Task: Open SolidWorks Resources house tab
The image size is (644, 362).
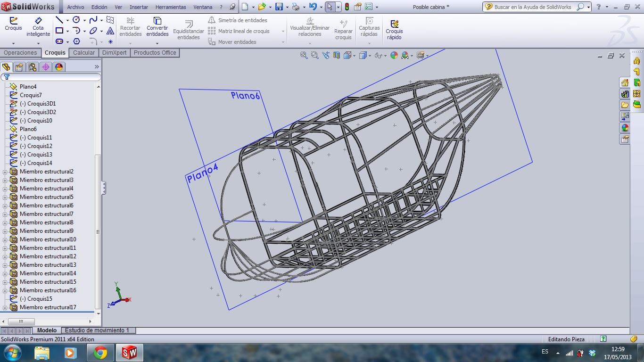Action: click(625, 82)
